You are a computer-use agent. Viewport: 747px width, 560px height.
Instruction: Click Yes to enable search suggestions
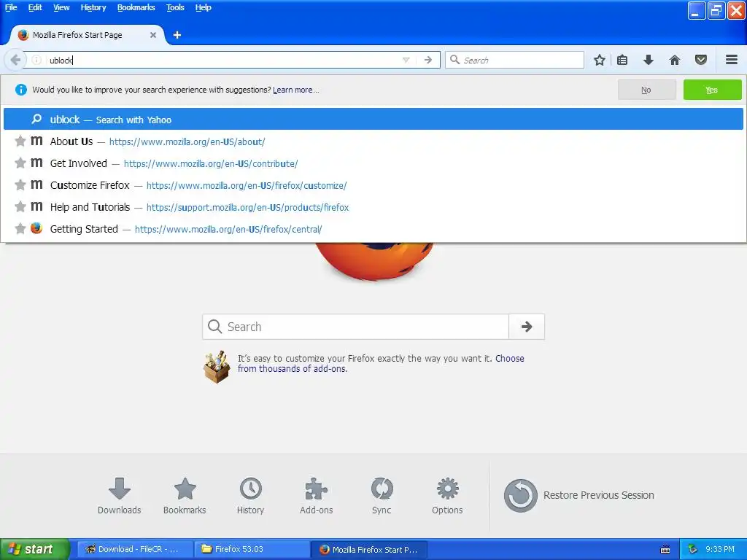(712, 90)
